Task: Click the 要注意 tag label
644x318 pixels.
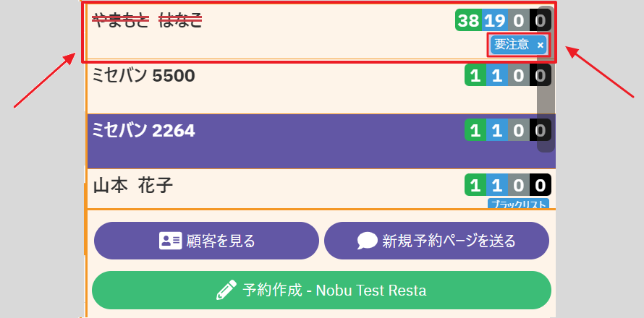Action: (x=512, y=45)
